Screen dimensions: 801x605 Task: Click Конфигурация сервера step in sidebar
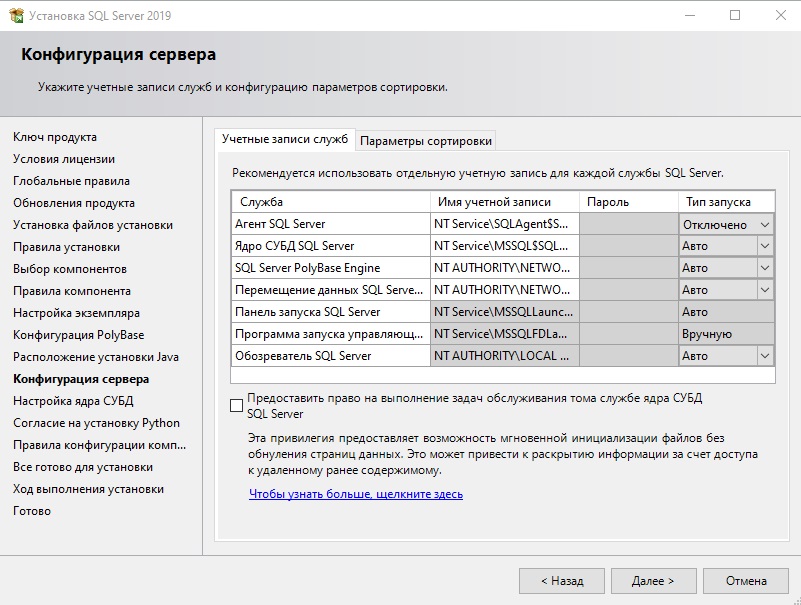[81, 379]
